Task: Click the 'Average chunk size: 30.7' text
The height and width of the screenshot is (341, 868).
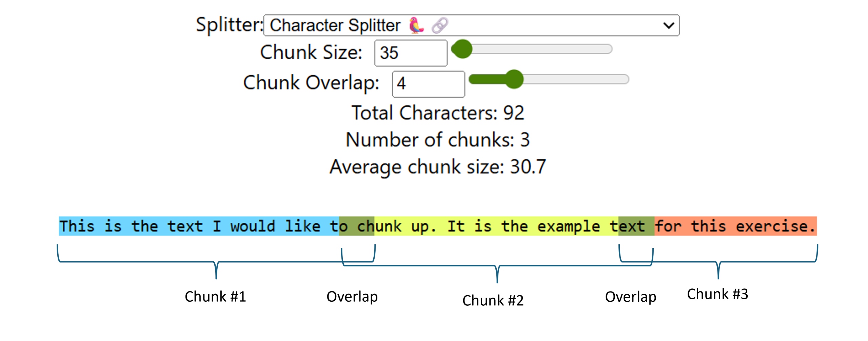Action: tap(437, 167)
